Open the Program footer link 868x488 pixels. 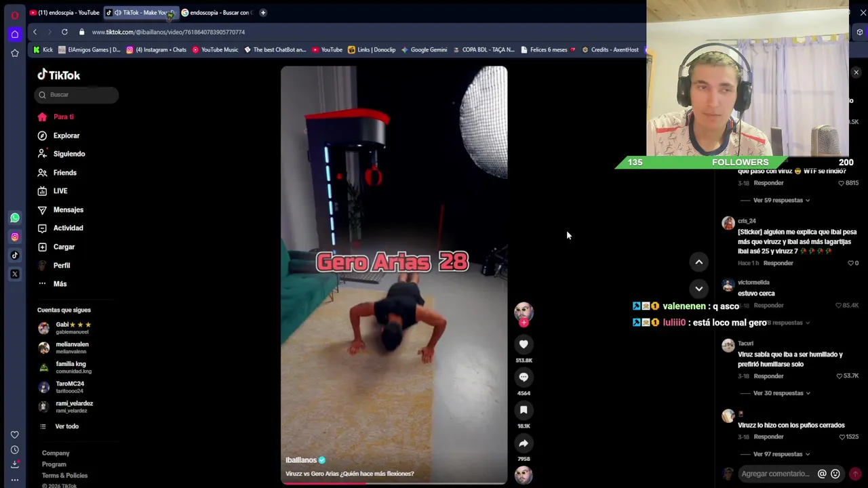point(54,464)
